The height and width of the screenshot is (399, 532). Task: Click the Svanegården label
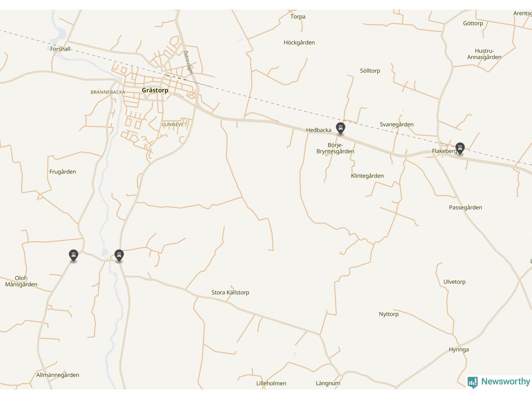pyautogui.click(x=397, y=125)
